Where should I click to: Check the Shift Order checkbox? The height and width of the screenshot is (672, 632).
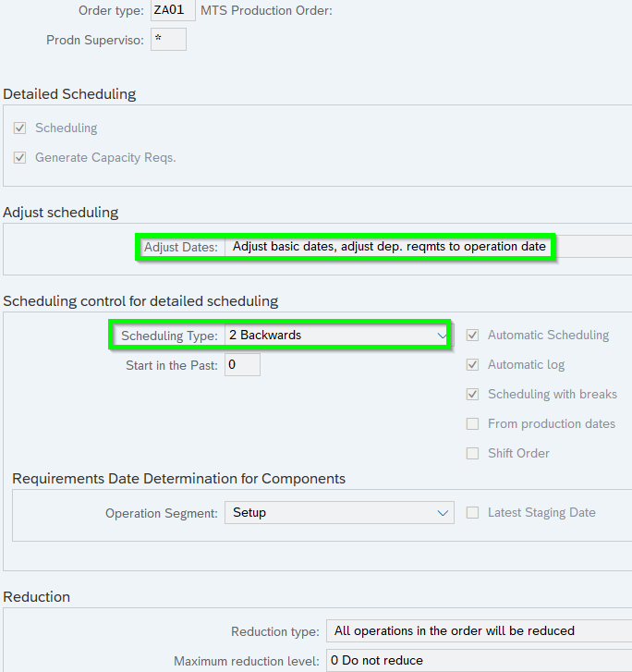[472, 453]
